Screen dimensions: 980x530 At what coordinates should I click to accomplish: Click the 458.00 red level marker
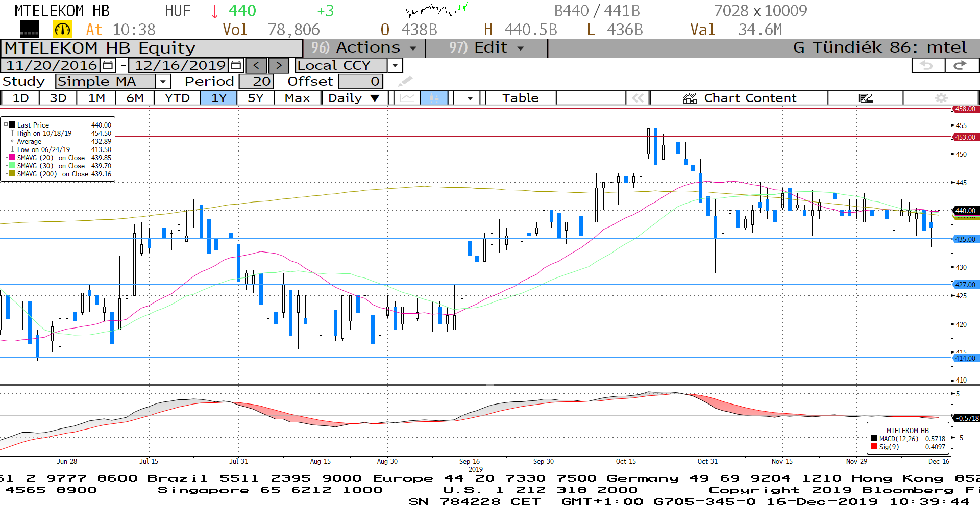(965, 109)
